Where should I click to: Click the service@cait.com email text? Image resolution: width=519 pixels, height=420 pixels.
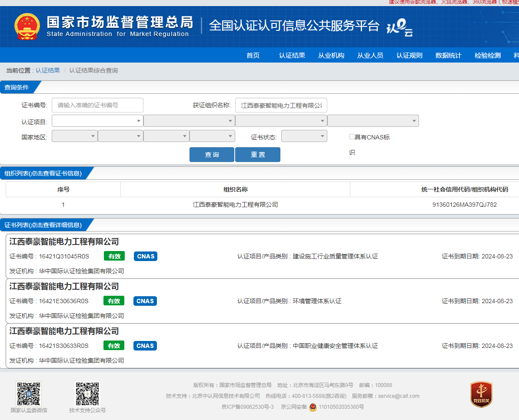[x=399, y=396]
